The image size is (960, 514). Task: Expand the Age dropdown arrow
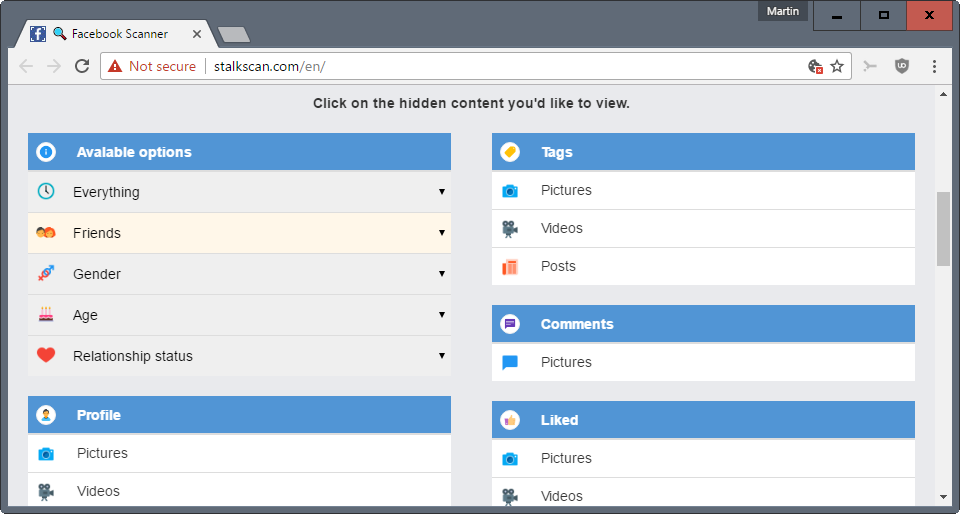point(441,315)
